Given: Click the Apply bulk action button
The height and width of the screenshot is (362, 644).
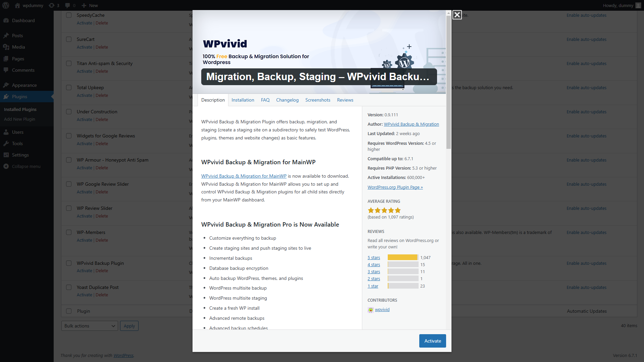Looking at the screenshot, I should [129, 326].
